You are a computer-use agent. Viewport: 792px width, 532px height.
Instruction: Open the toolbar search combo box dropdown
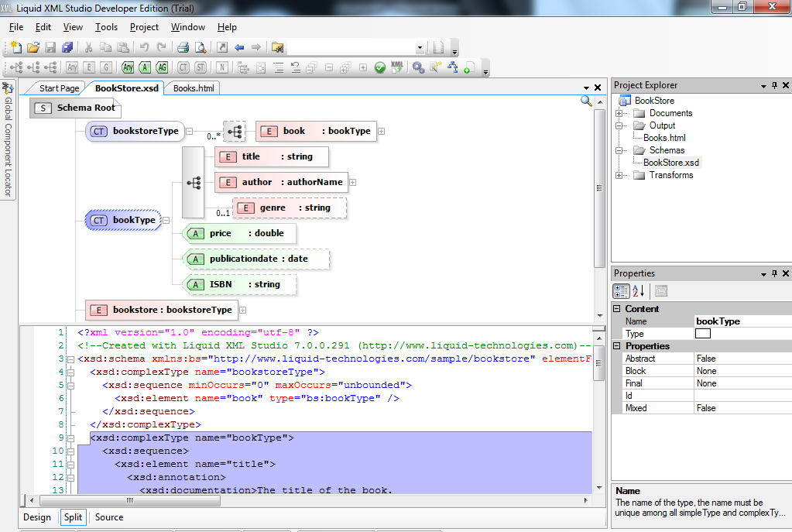[420, 47]
